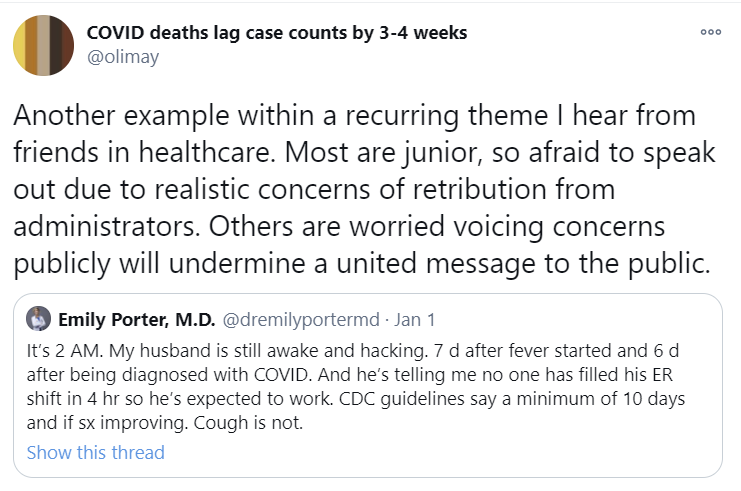741x491 pixels.
Task: Click the 'Show this thread' link
Action: click(x=95, y=452)
